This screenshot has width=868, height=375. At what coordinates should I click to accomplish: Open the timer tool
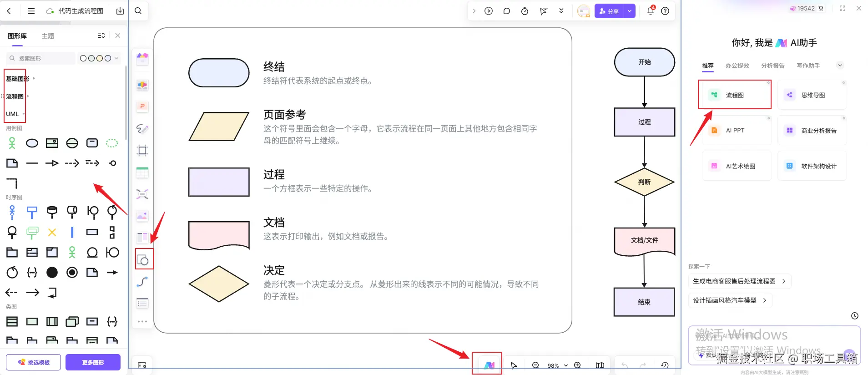(525, 11)
